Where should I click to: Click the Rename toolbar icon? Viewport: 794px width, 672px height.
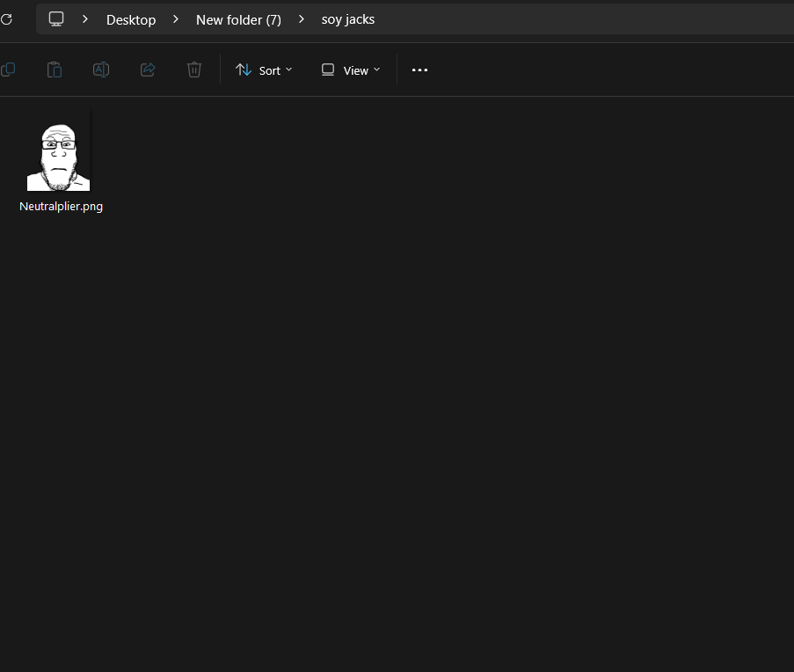pos(101,69)
